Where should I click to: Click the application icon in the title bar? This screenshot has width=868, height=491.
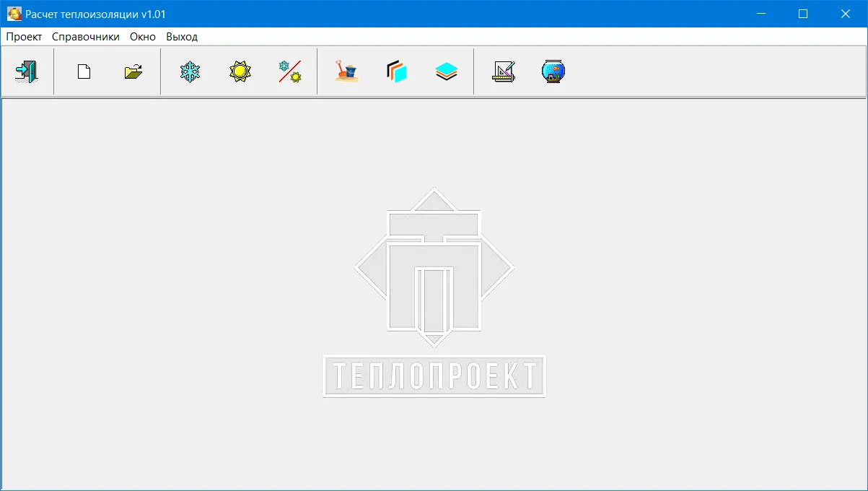(x=14, y=14)
